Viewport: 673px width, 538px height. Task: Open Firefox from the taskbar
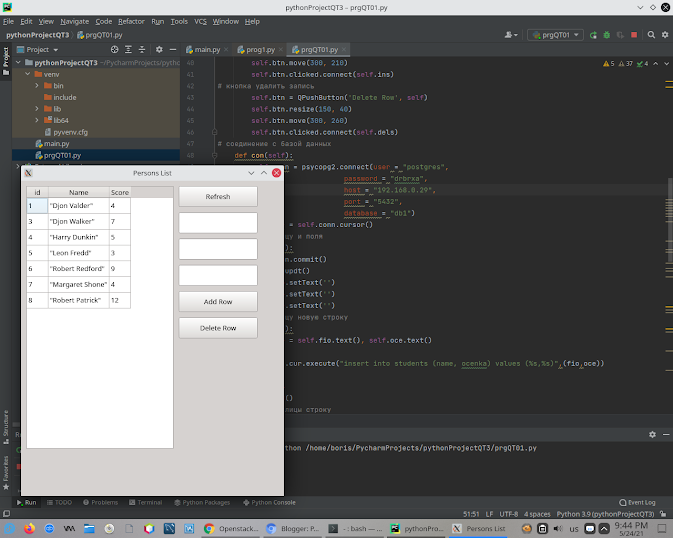click(x=30, y=529)
